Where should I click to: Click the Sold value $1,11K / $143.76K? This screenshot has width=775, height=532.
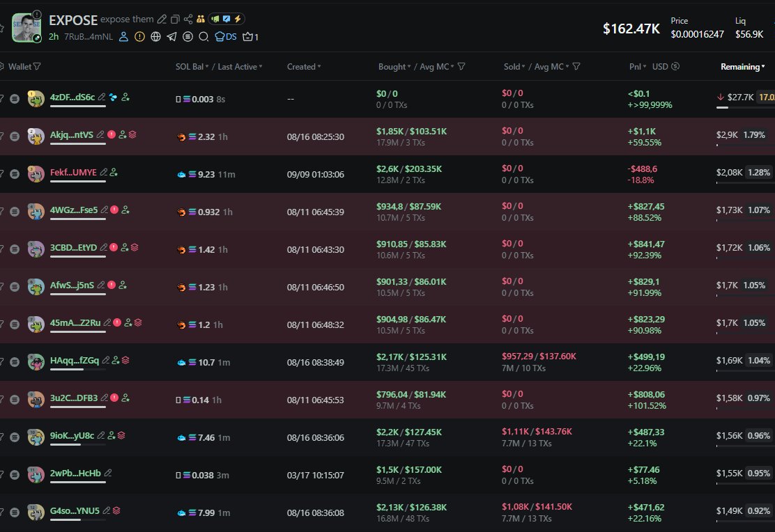point(537,431)
